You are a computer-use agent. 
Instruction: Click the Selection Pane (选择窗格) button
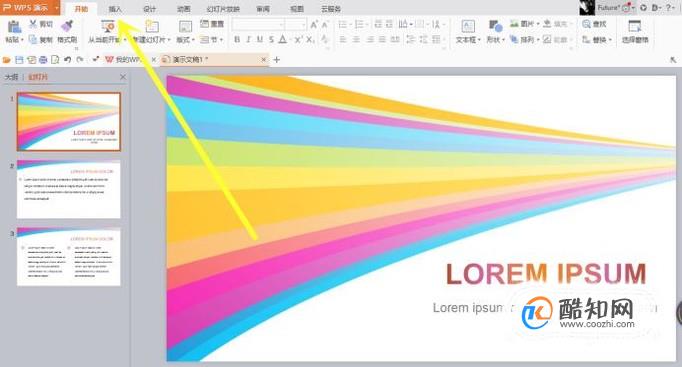point(635,32)
